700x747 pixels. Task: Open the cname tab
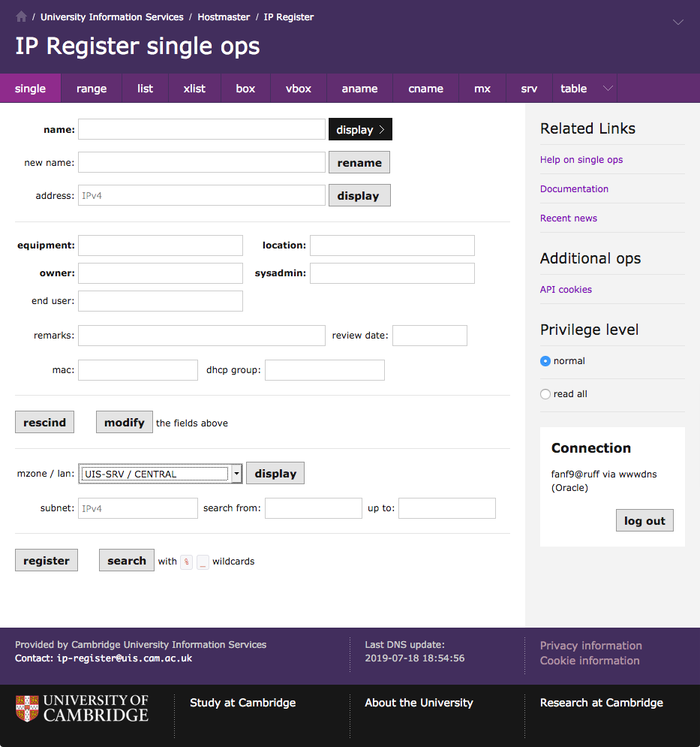point(425,89)
